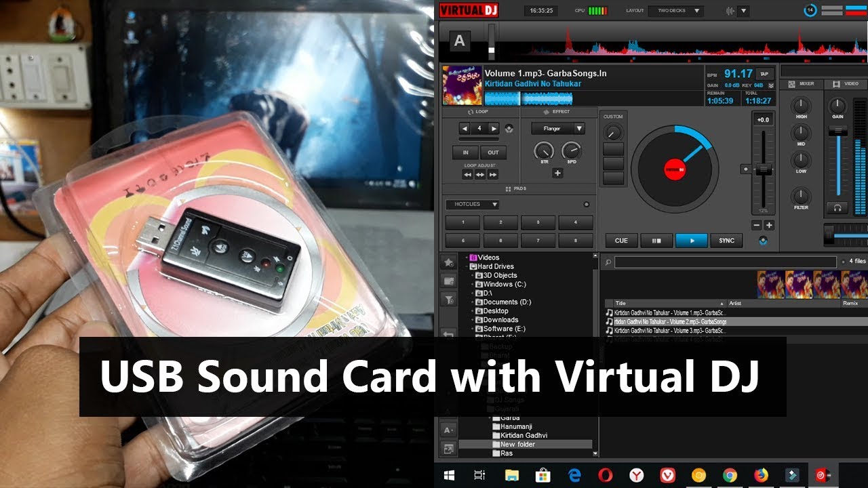Click the loop adjust move icon

(480, 174)
